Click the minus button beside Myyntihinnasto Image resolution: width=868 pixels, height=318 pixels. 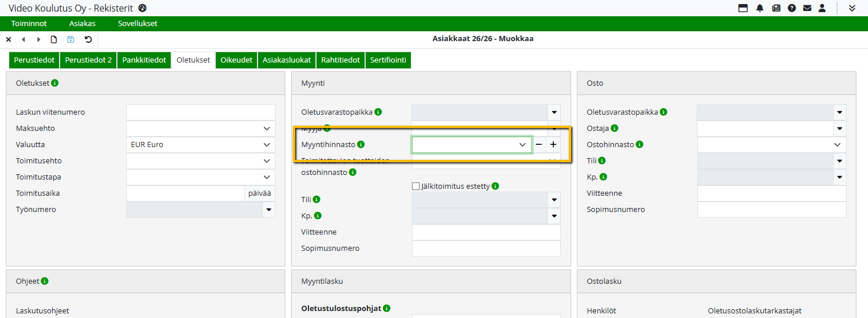click(x=539, y=145)
